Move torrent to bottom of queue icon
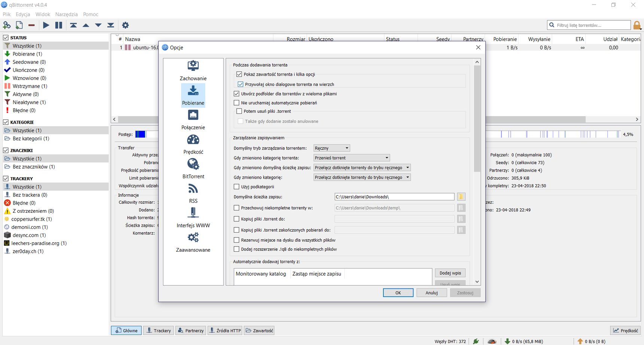The height and width of the screenshot is (345, 644). [110, 25]
